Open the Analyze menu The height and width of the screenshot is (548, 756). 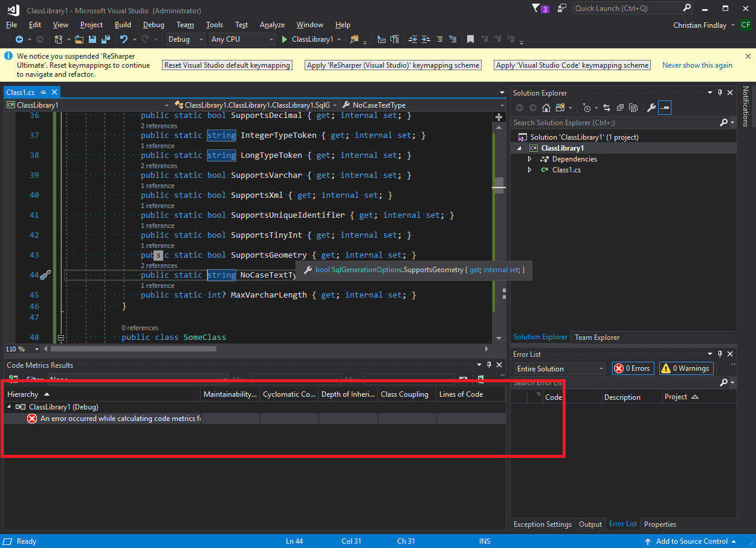[x=272, y=25]
